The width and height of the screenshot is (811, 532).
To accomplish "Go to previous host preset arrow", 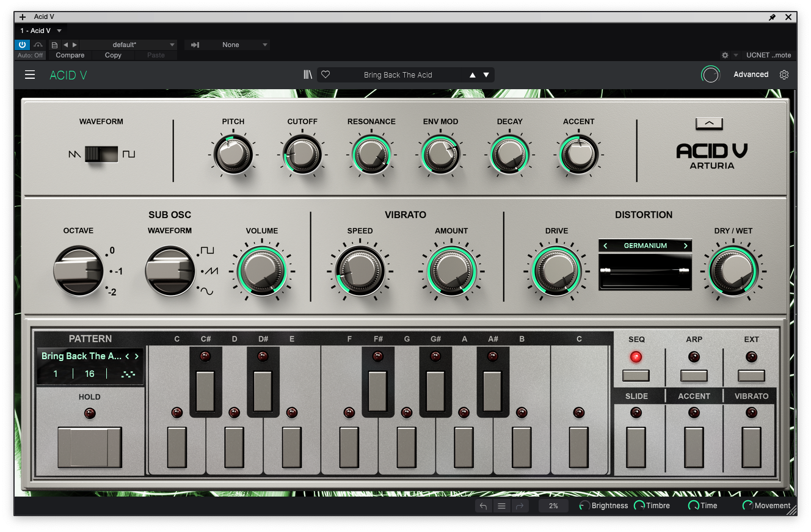I will pos(66,45).
